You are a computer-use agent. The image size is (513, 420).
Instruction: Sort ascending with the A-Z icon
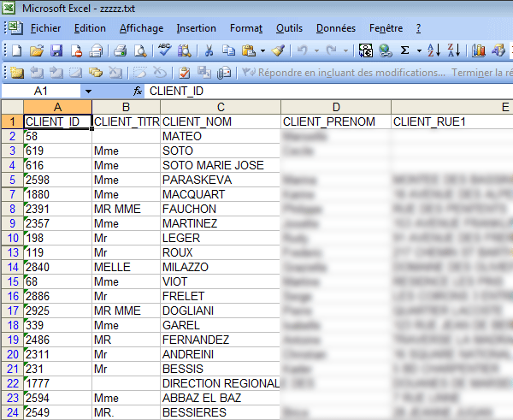[x=433, y=50]
